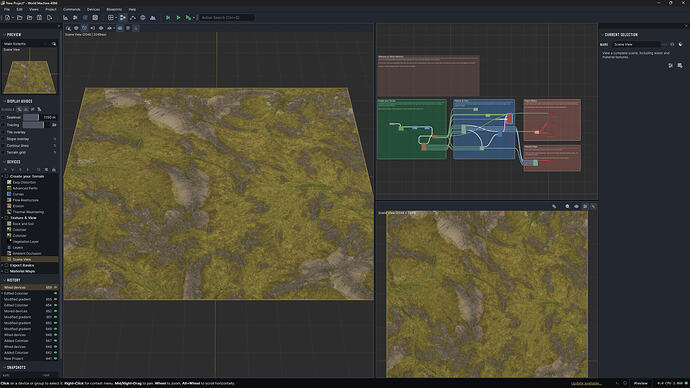690x388 pixels.
Task: Click the Vegetation Layer device icon
Action: [9, 242]
